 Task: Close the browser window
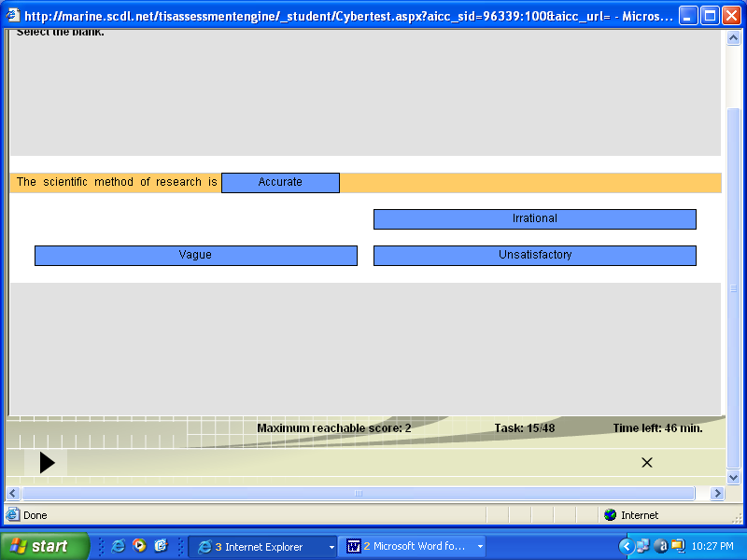coord(731,16)
